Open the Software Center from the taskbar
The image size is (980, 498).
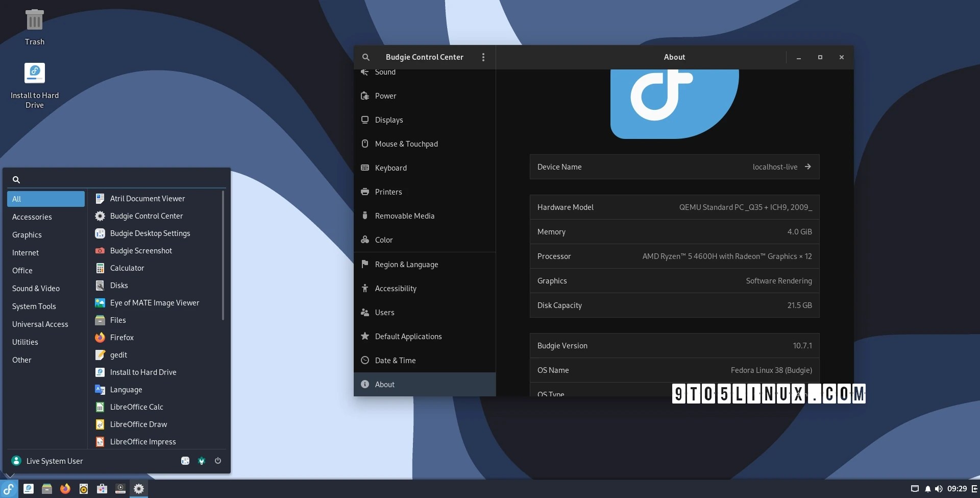pyautogui.click(x=102, y=489)
